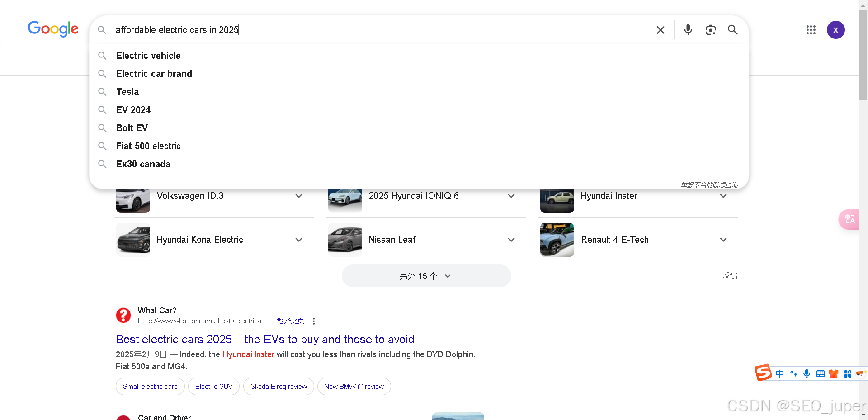
Task: Open 'Best electric cars 2025' result title
Action: click(265, 339)
